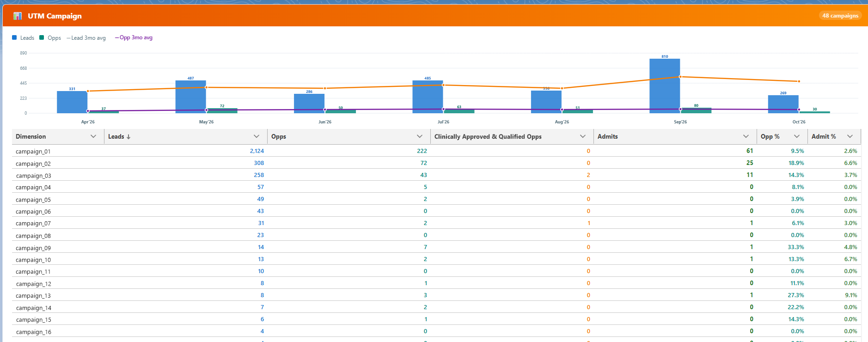
Task: Click the 27.3% Opp % for campaign_13
Action: point(796,295)
